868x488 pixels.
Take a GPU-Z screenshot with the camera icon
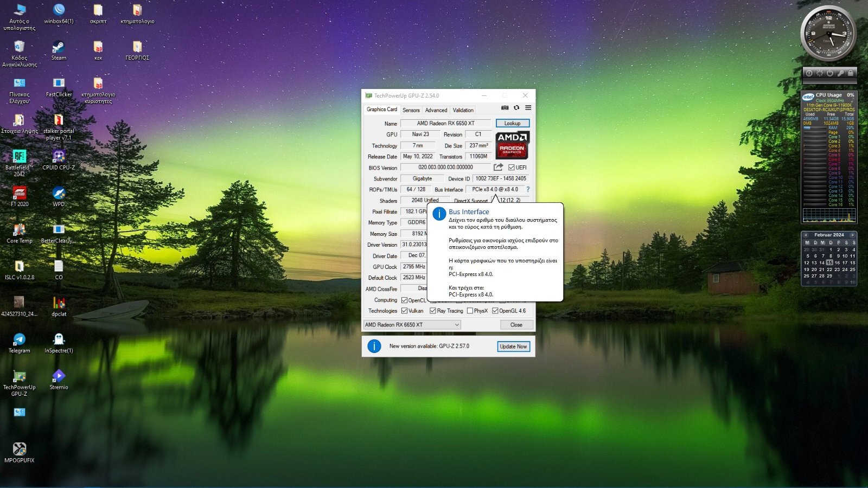(x=505, y=108)
